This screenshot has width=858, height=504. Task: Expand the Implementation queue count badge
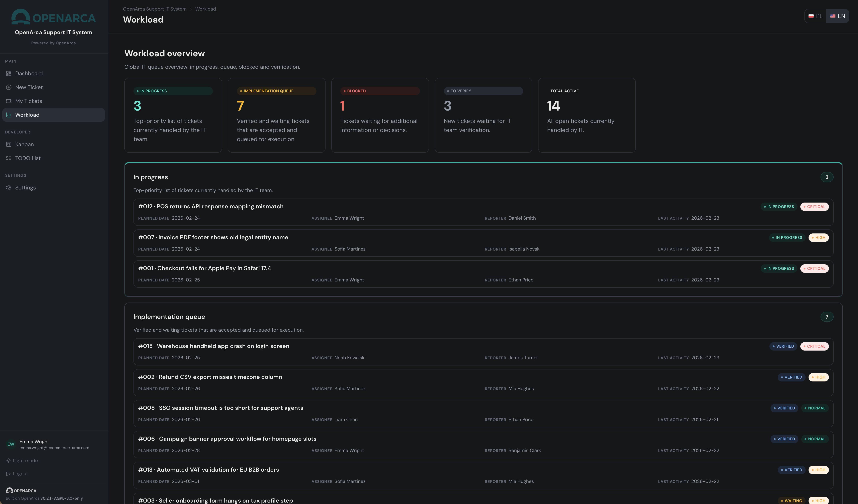[x=827, y=317]
